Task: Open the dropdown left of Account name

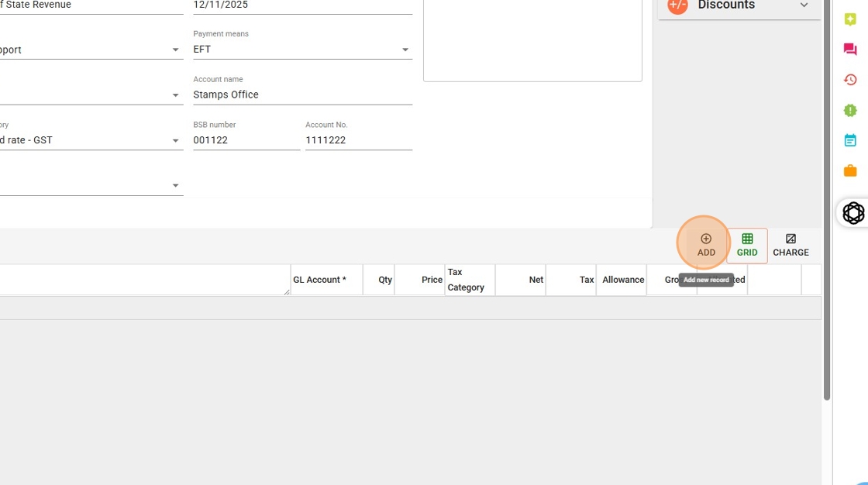Action: click(175, 95)
